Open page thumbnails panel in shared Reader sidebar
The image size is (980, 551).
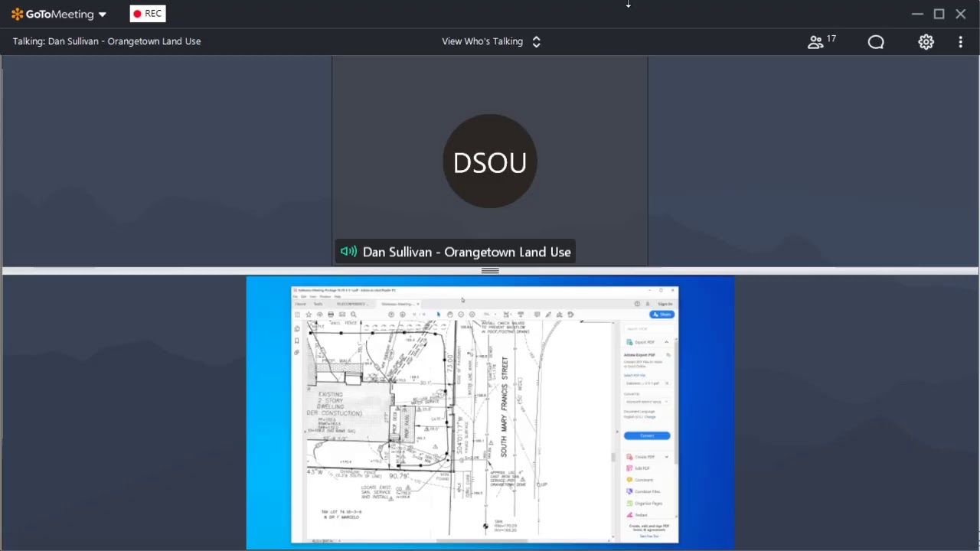point(296,329)
